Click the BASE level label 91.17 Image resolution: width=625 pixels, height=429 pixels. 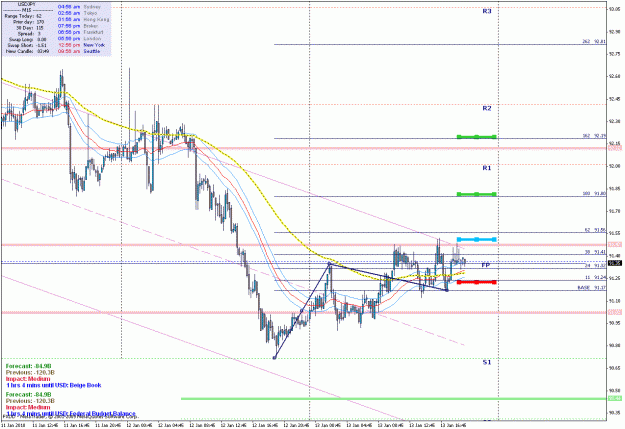592,287
